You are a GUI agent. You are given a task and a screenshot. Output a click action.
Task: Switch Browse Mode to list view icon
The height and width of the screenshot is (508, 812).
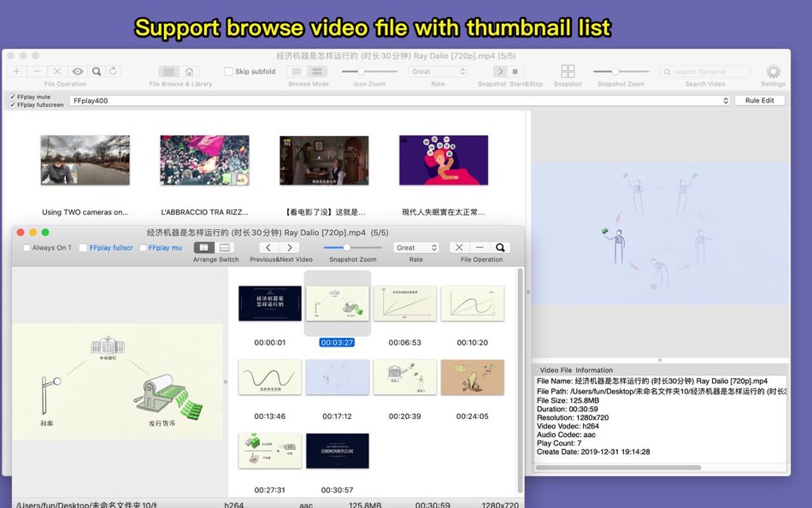(x=297, y=72)
